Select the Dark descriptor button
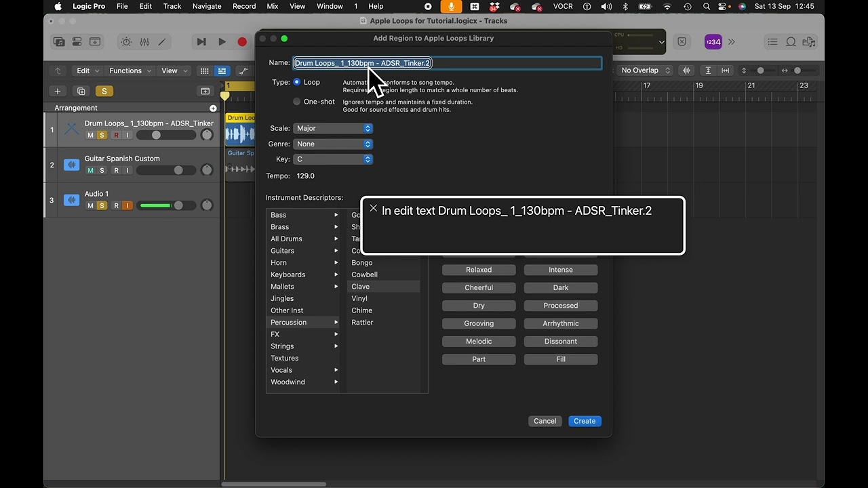 pos(561,287)
